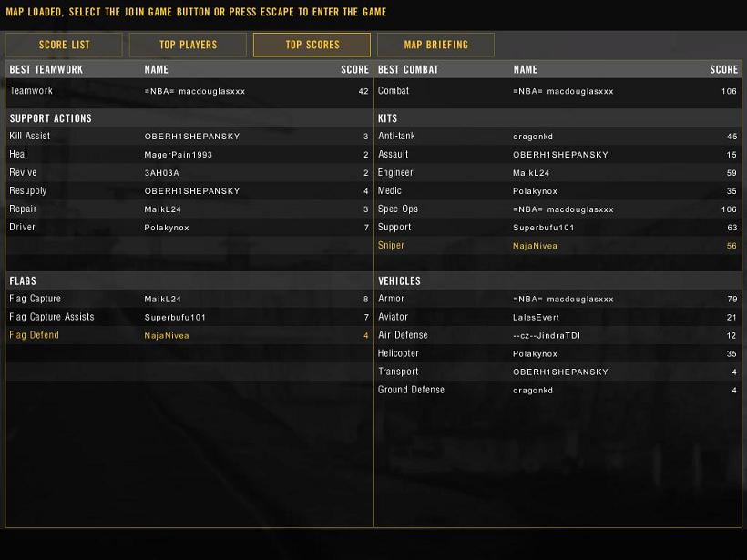Open the Map Briefing tab
747x560 pixels.
435,45
